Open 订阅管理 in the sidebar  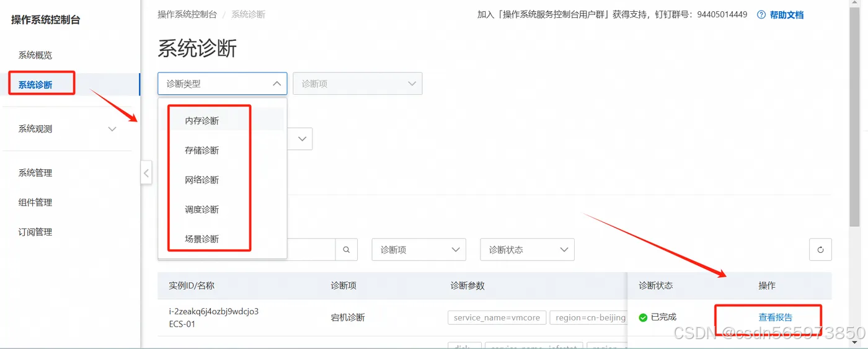[x=35, y=232]
